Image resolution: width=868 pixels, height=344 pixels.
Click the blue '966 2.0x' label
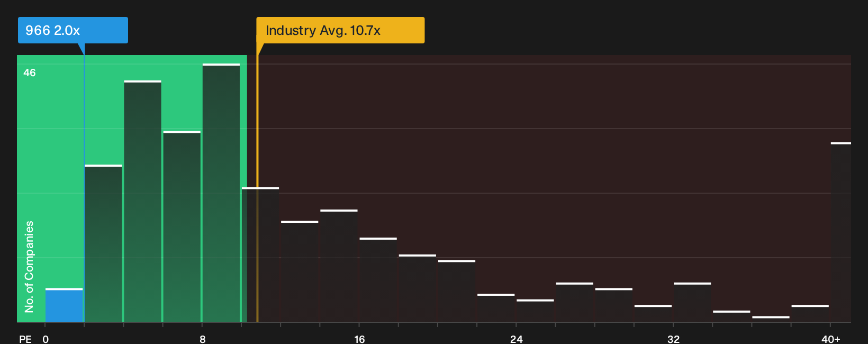coord(73,30)
